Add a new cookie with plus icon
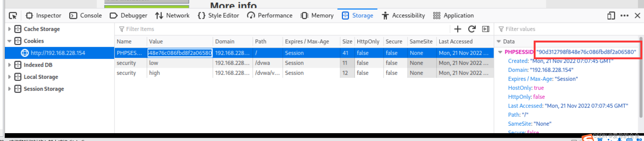Viewport: 644px width, 141px height. coord(458,29)
